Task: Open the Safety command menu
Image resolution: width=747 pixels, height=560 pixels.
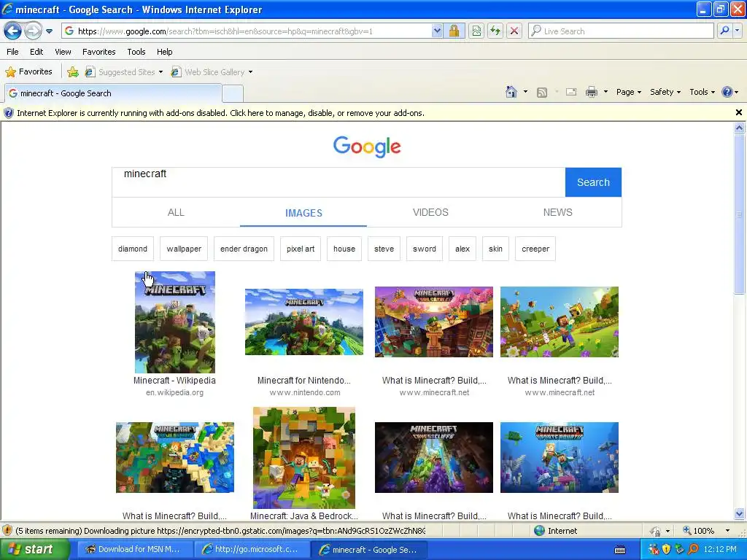Action: [665, 93]
